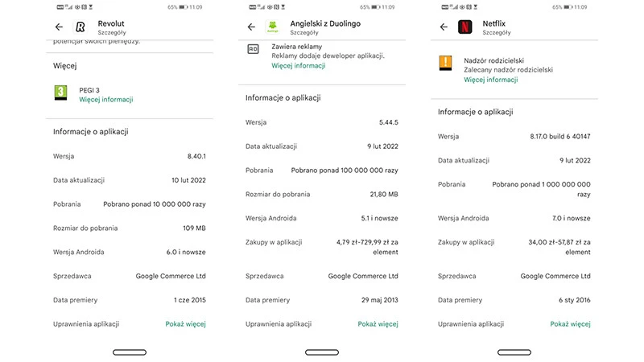Expand Netflix permissions with 'Pokaż więcej'
Image resolution: width=644 pixels, height=362 pixels.
(571, 324)
